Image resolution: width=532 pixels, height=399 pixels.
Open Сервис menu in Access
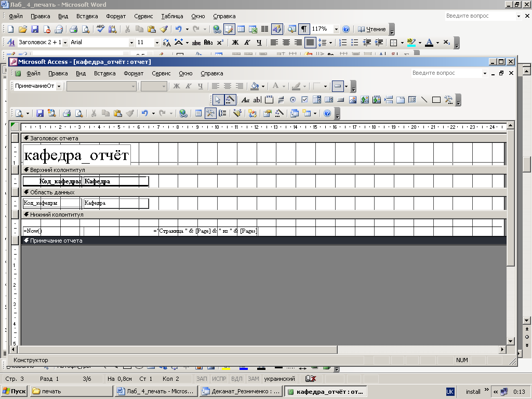pyautogui.click(x=161, y=73)
